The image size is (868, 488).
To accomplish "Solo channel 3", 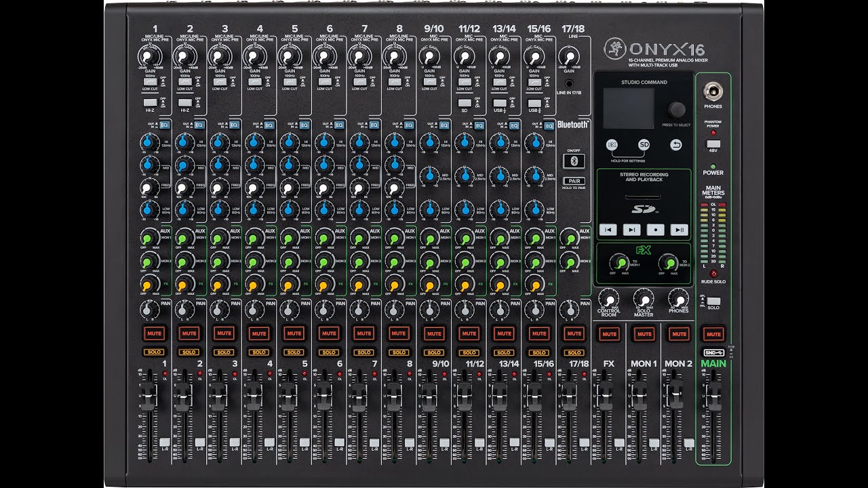I will (224, 352).
